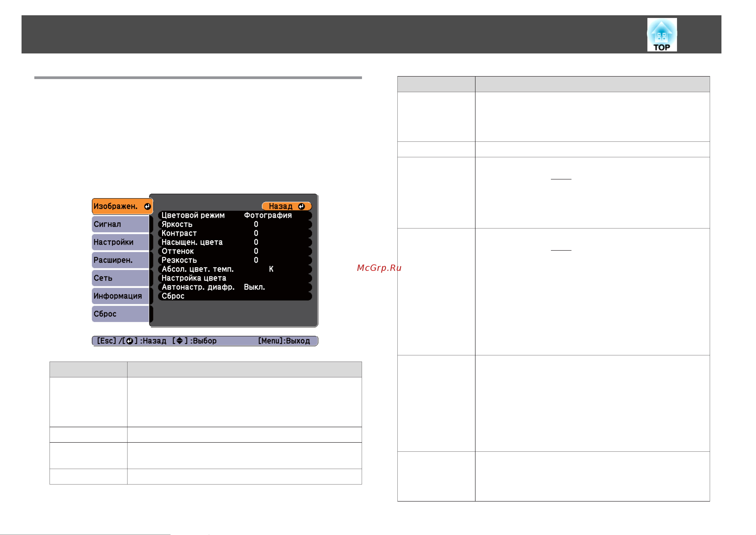756x535 pixels.
Task: Open the Сигнал menu tab
Action: tap(120, 224)
